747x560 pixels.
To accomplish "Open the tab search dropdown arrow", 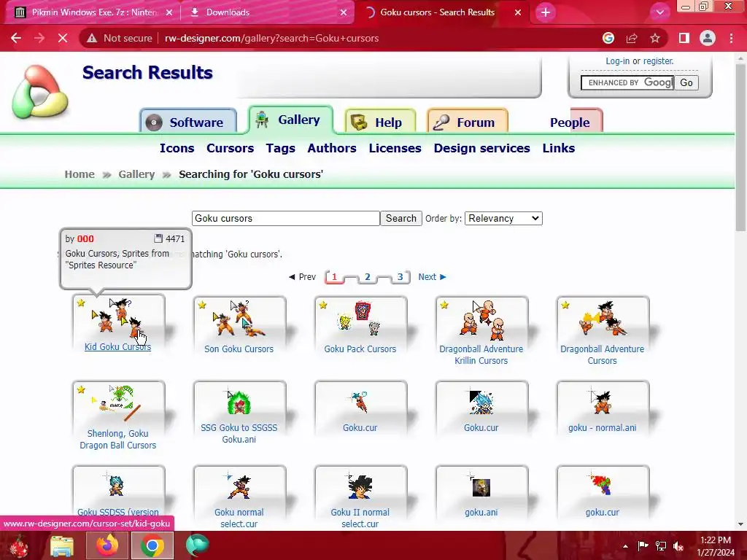I will [659, 12].
